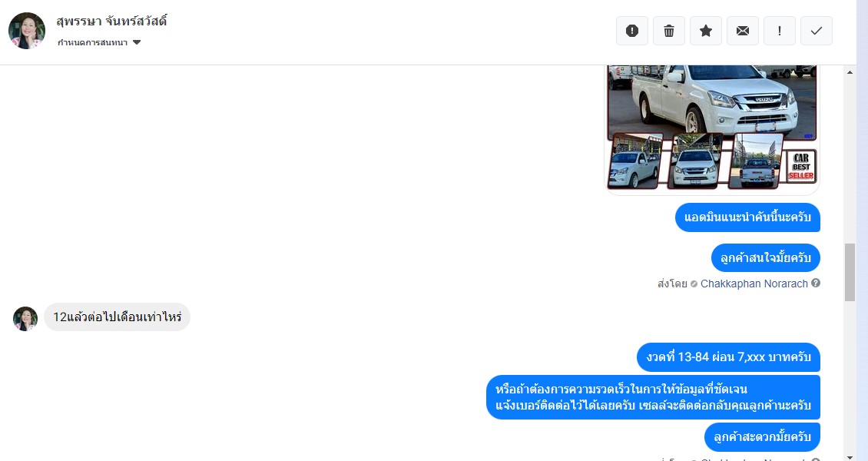
Task: Click scrollbar down arrow
Action: click(x=850, y=456)
